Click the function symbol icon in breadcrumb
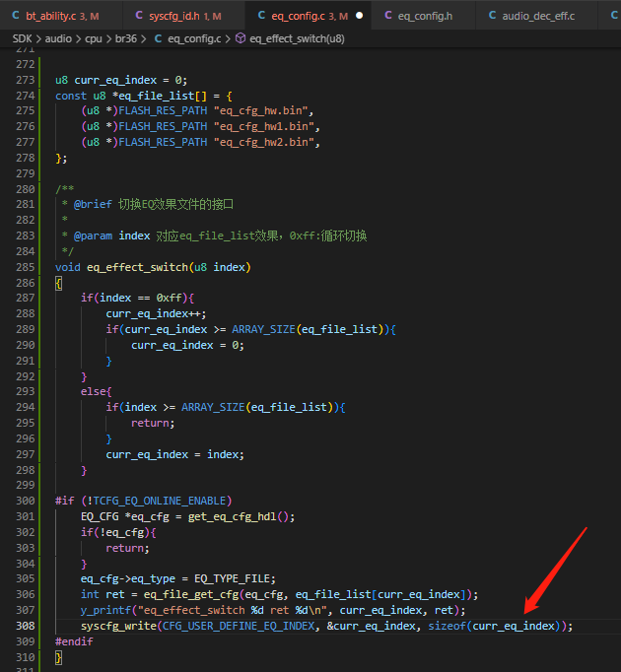621x672 pixels. pyautogui.click(x=241, y=38)
